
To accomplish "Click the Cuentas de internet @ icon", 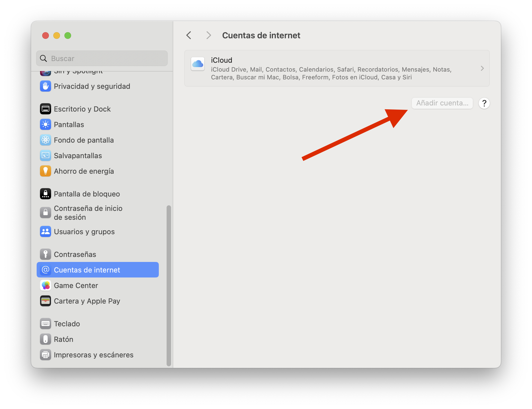I will [46, 270].
